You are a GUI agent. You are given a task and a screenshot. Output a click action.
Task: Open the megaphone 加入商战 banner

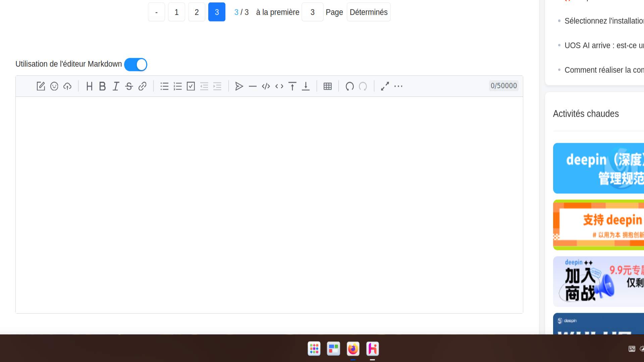click(x=598, y=282)
